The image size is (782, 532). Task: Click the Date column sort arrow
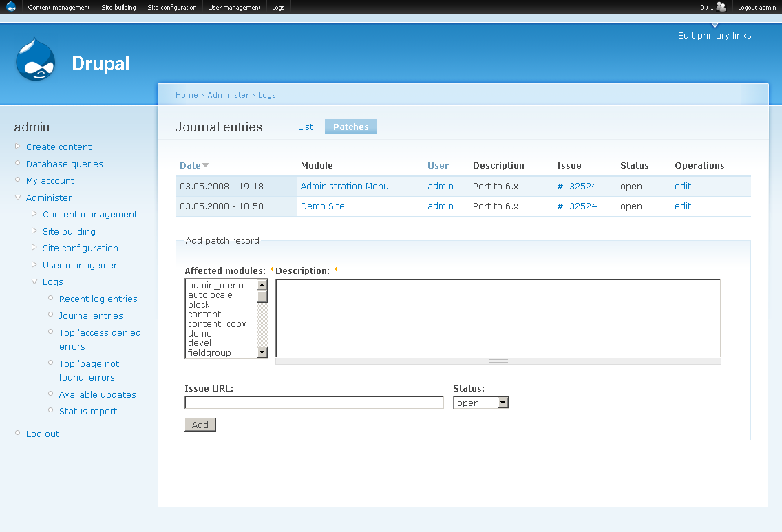click(205, 166)
